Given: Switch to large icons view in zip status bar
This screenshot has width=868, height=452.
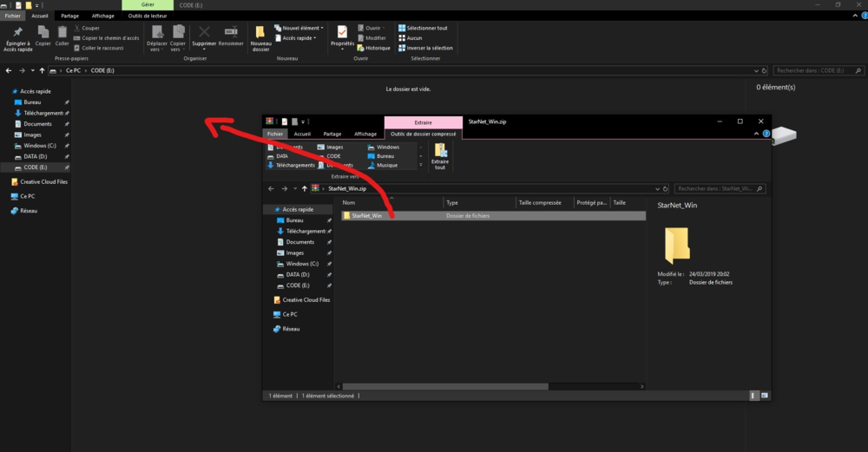Looking at the screenshot, I should click(765, 396).
